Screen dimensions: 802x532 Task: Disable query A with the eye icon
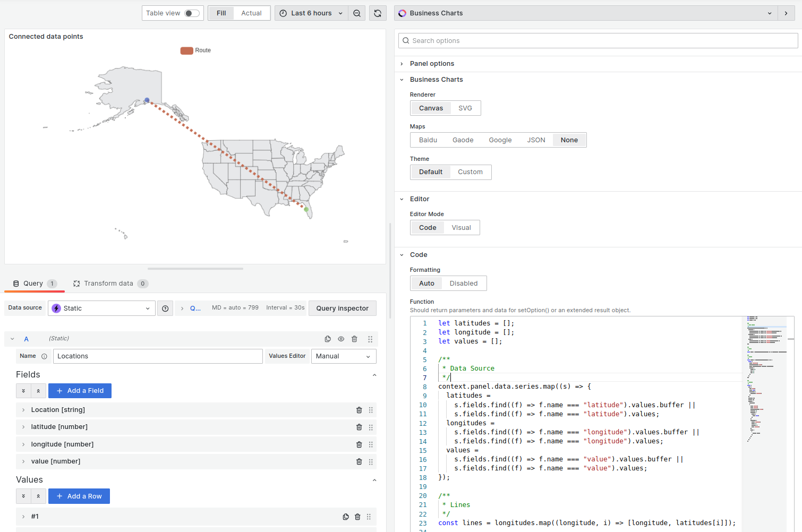tap(340, 339)
